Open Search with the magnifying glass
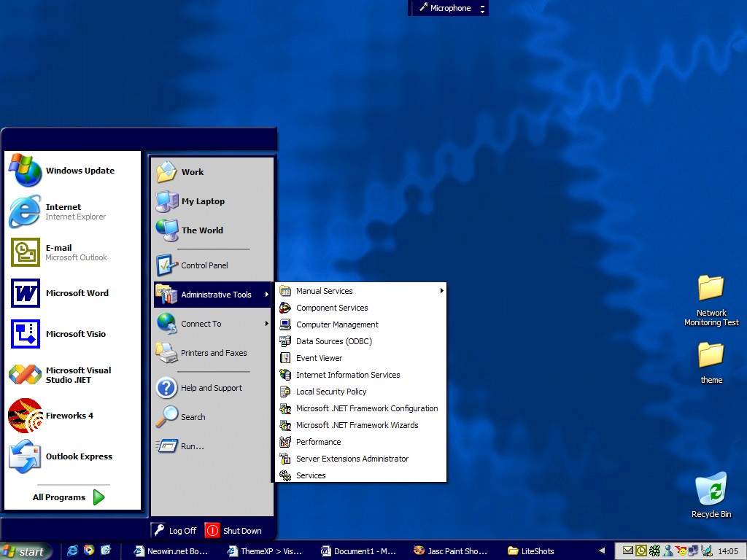This screenshot has width=747, height=560. pyautogui.click(x=212, y=417)
